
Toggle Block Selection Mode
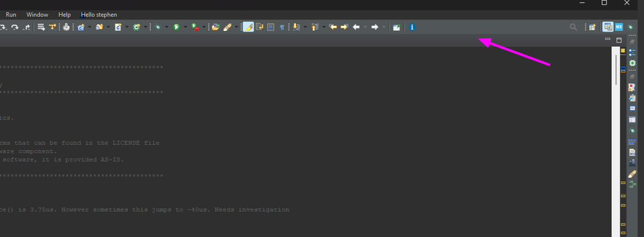(x=271, y=27)
